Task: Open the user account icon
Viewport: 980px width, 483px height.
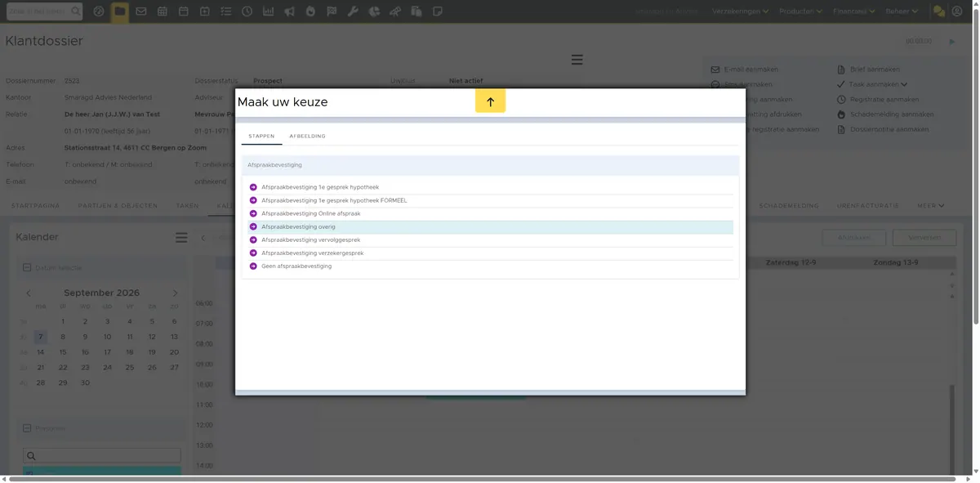Action: point(957,11)
